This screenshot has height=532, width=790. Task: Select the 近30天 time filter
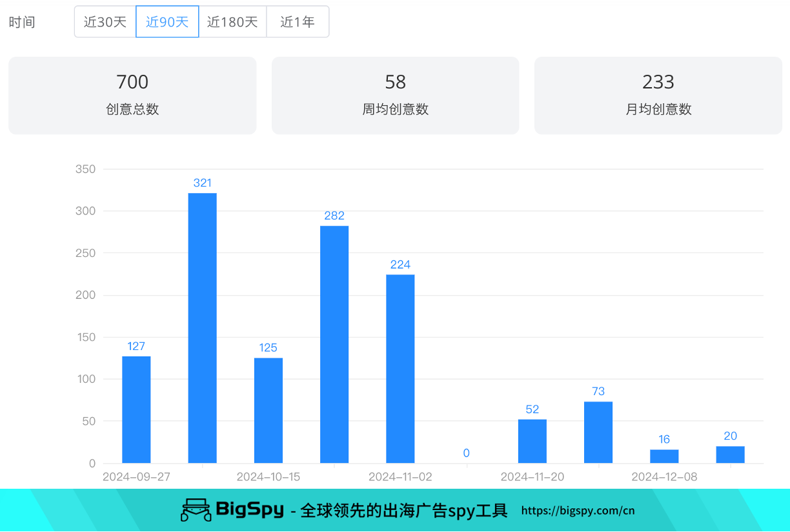105,21
